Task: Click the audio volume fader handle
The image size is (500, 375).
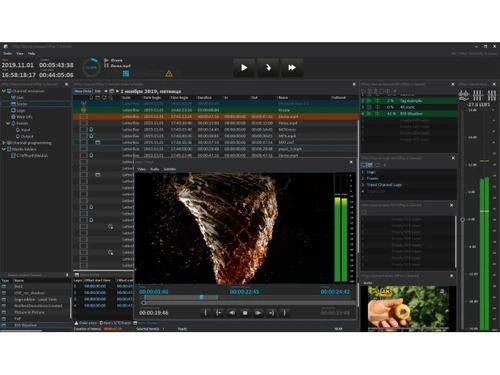Action: coord(462,219)
